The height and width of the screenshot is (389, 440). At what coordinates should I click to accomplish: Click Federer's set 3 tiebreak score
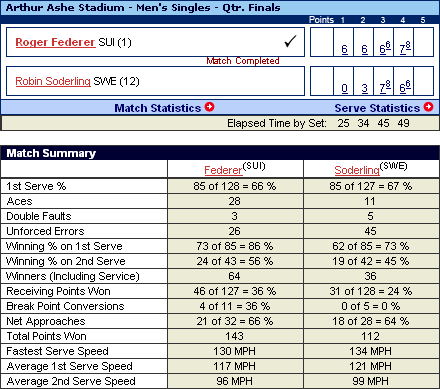coord(385,48)
